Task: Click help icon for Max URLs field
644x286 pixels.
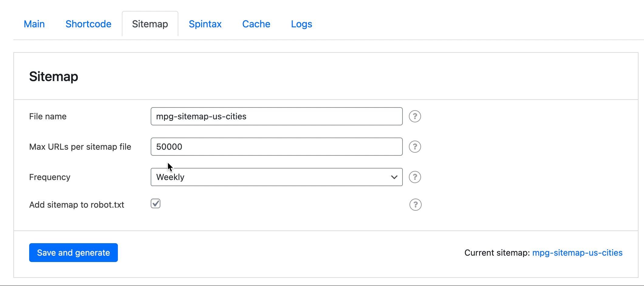Action: 415,147
